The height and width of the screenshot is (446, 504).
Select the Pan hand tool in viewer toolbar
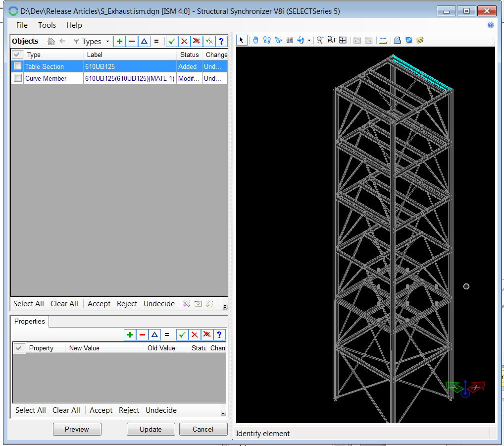coord(255,40)
